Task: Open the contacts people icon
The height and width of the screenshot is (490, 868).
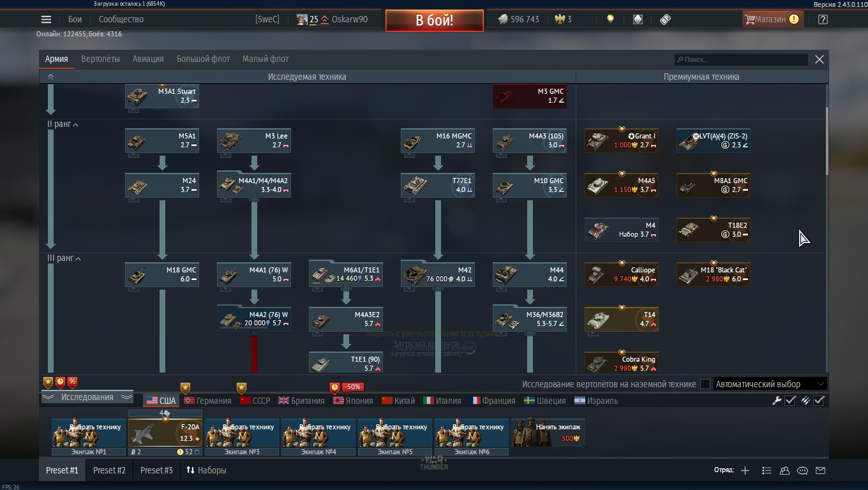Action: [784, 470]
